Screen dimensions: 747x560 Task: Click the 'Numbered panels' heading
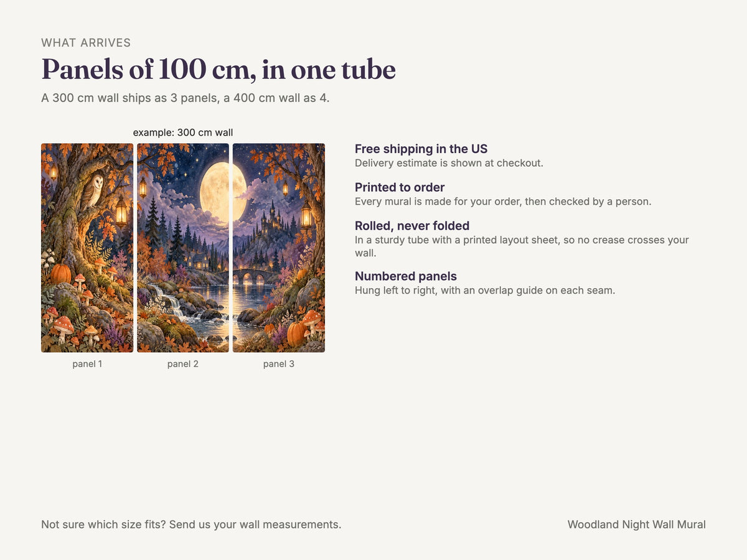(x=406, y=276)
